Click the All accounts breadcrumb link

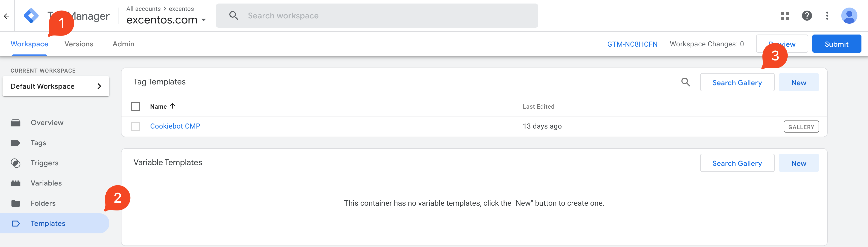point(144,9)
